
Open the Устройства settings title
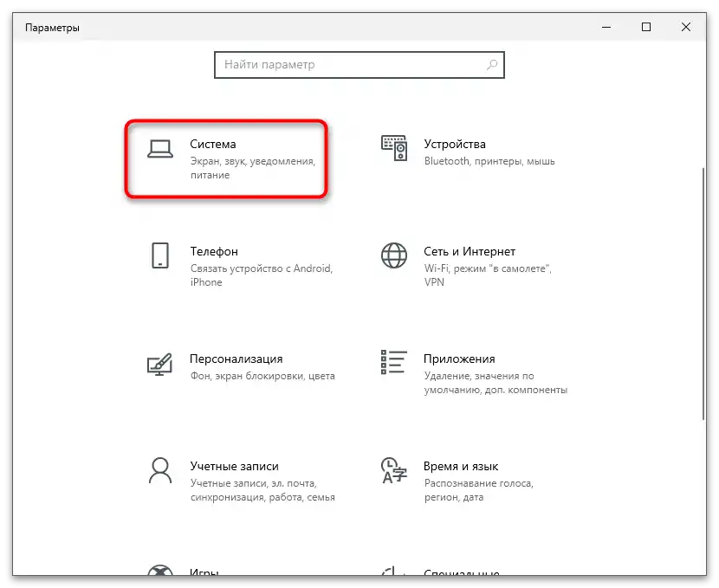[x=455, y=144]
